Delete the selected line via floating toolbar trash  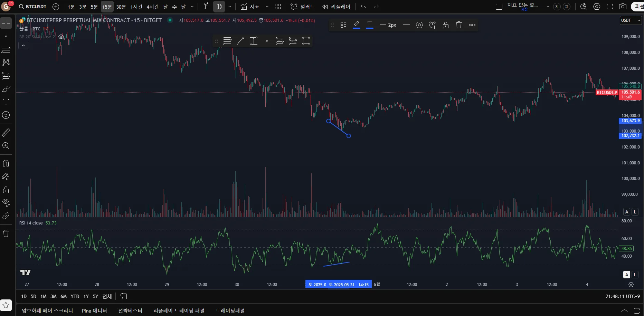[459, 25]
